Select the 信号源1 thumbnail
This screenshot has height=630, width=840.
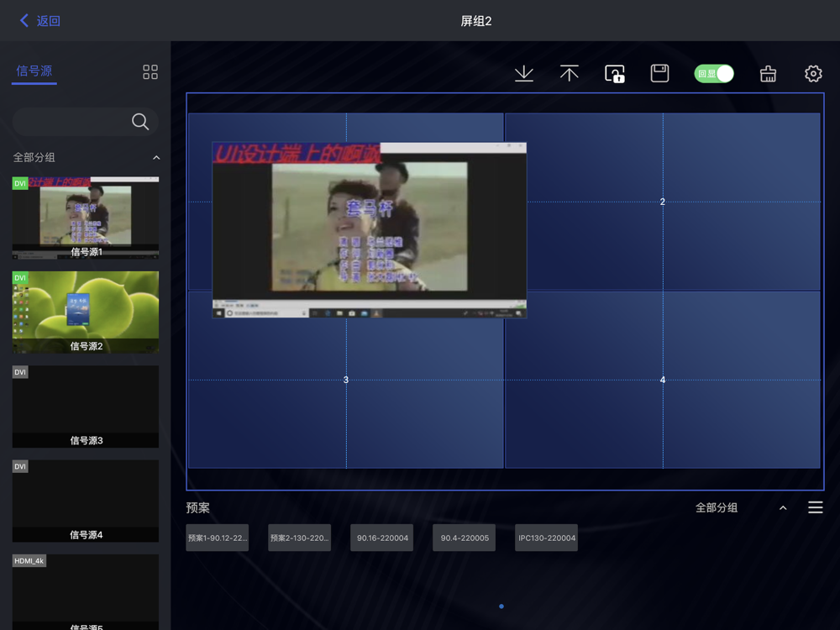click(x=86, y=218)
